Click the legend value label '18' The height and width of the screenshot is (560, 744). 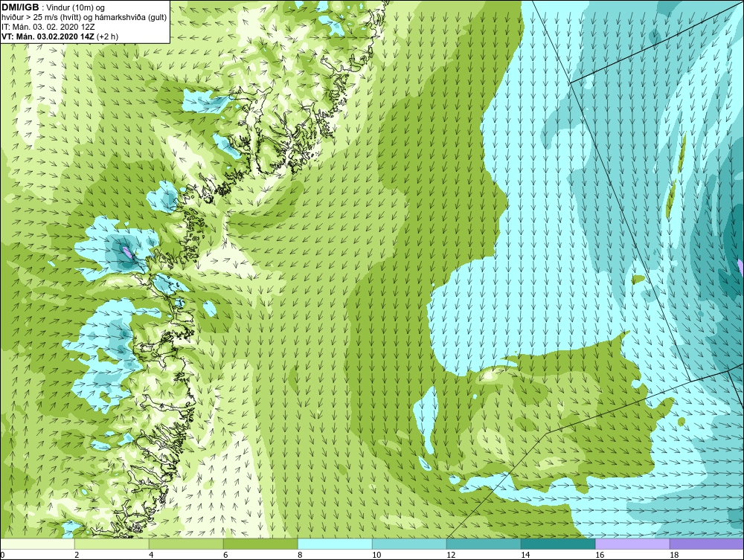tap(674, 555)
